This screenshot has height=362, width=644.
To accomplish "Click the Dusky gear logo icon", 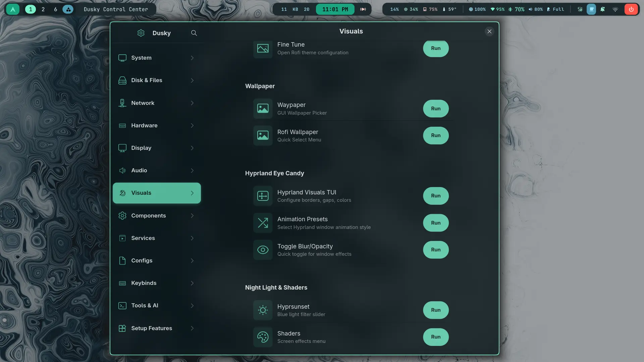I will (x=141, y=33).
